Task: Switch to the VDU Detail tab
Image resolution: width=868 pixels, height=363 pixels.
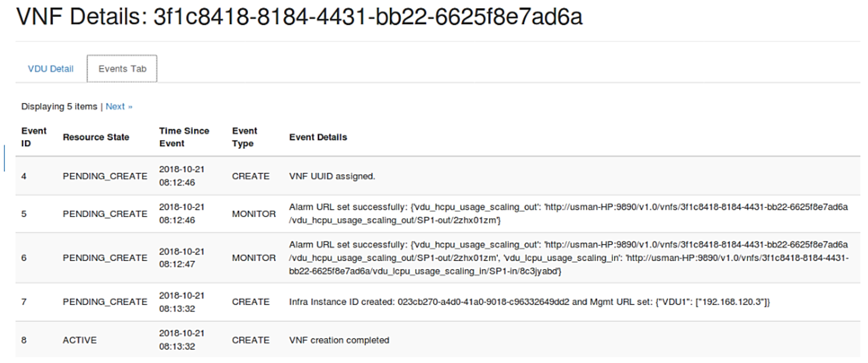Action: point(50,69)
